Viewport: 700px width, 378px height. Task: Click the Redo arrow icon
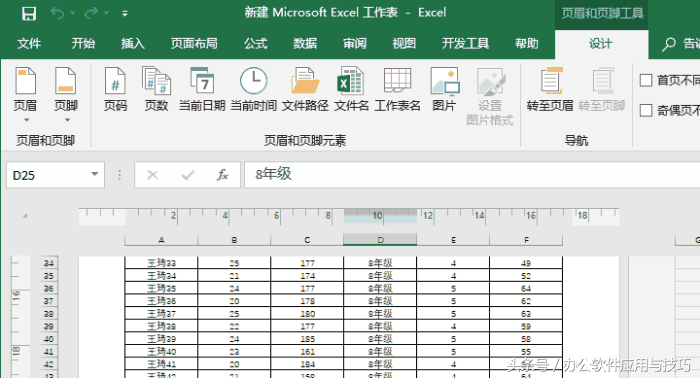click(91, 13)
